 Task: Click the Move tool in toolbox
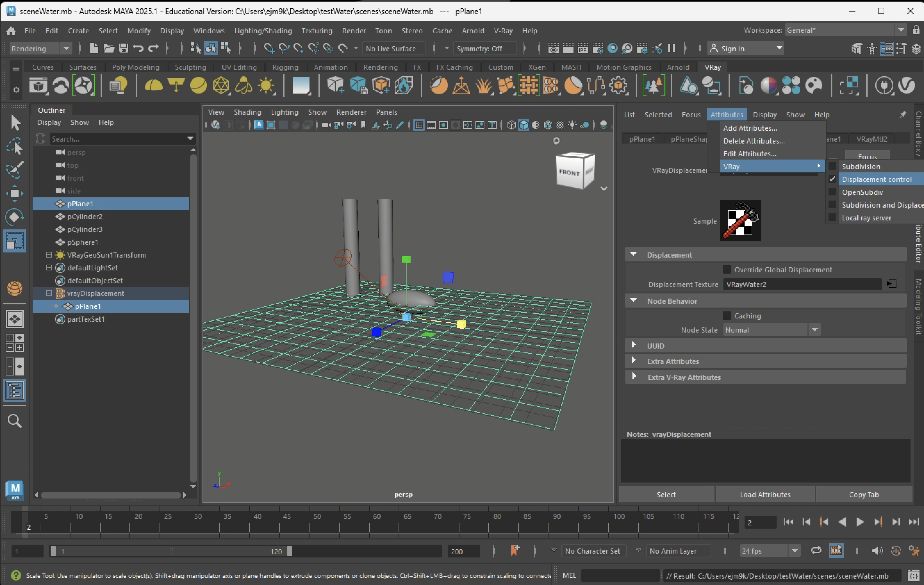pos(15,193)
